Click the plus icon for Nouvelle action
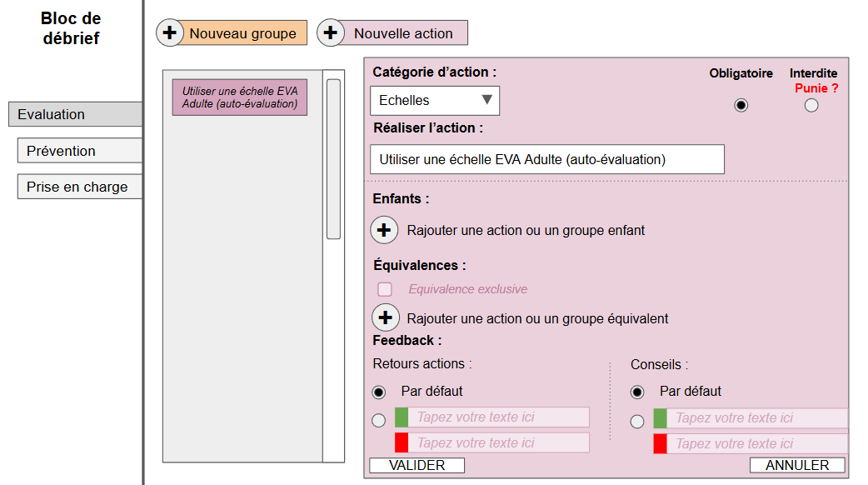 coord(331,33)
